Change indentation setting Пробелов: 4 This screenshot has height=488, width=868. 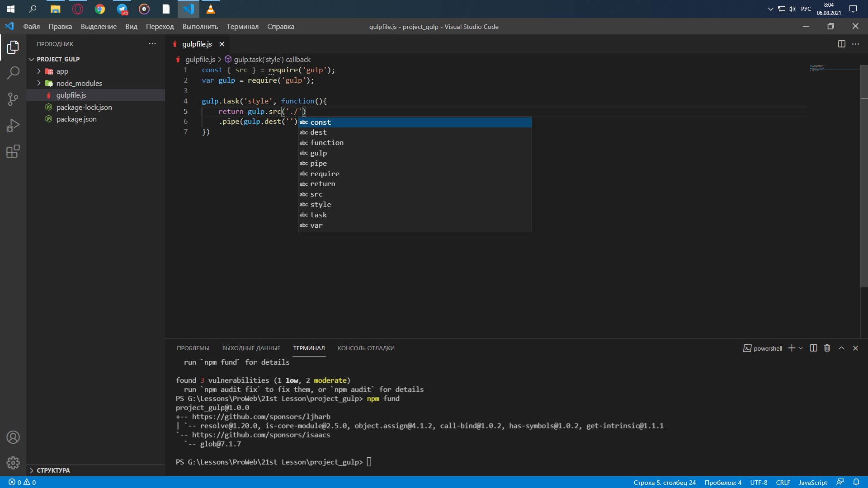723,483
